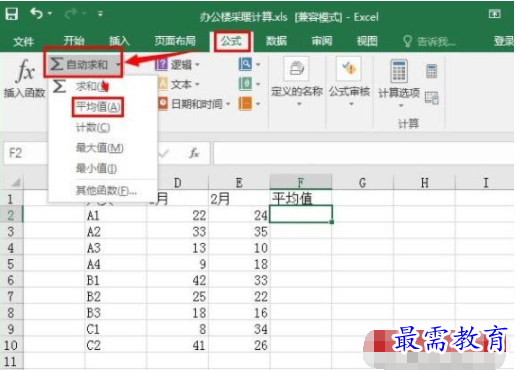
Task: Choose 最小值(I) from the AutoSum menu
Action: pyautogui.click(x=96, y=168)
